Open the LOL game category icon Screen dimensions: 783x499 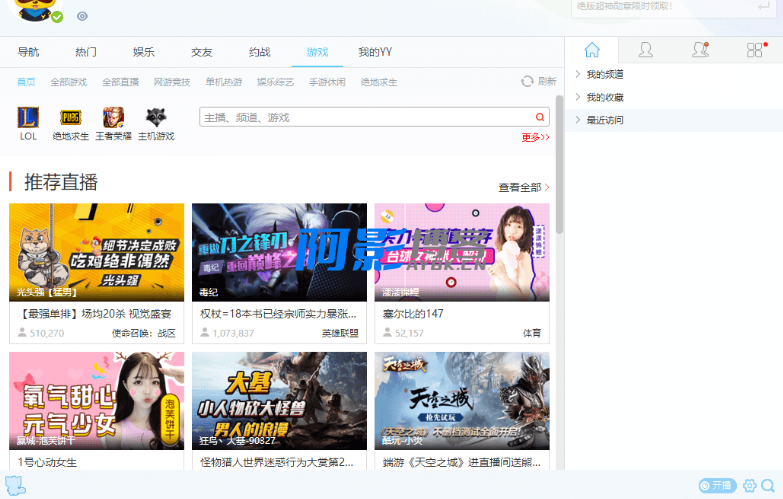28,118
